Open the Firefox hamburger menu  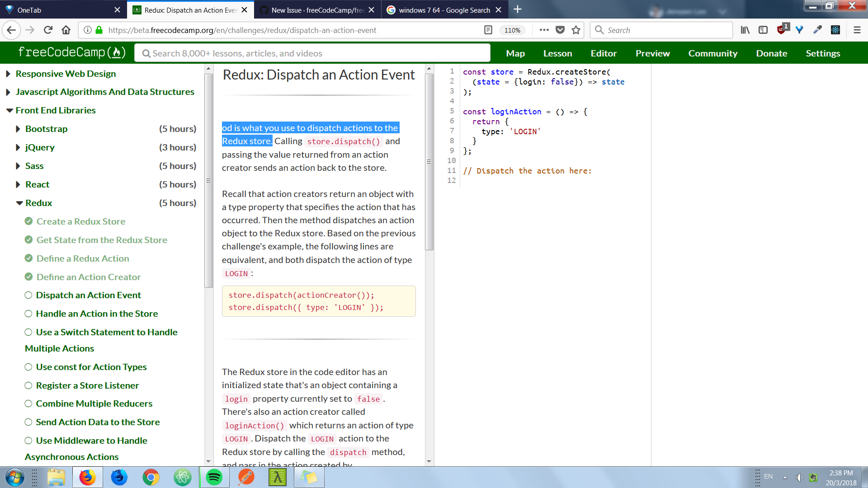(x=857, y=30)
